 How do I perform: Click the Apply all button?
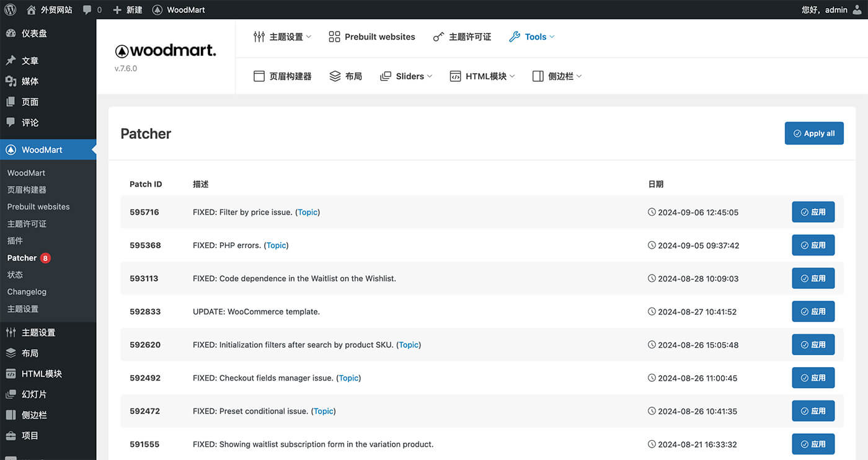pyautogui.click(x=814, y=133)
